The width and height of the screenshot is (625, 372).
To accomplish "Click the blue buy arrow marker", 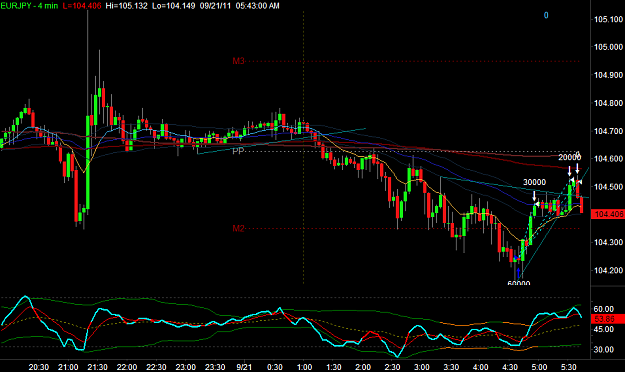I will pos(518,273).
